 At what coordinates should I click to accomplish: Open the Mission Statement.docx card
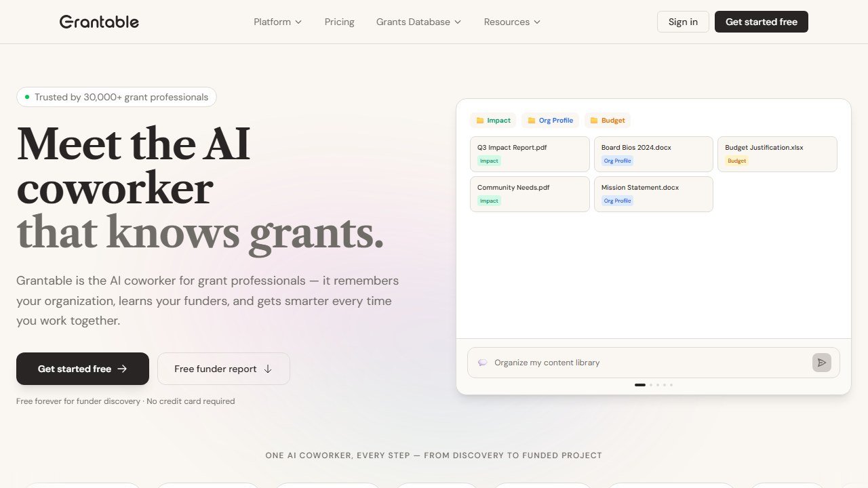click(654, 194)
